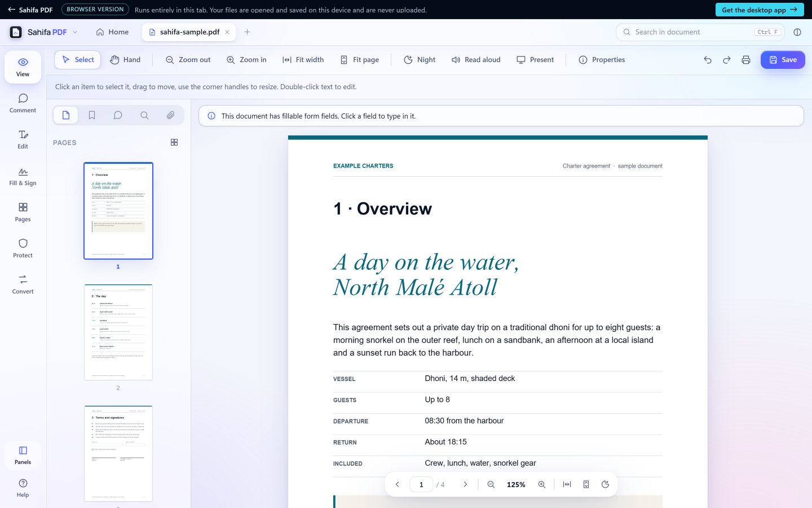Click the 'About 18:15' return value
This screenshot has height=508, width=812.
[x=445, y=442]
